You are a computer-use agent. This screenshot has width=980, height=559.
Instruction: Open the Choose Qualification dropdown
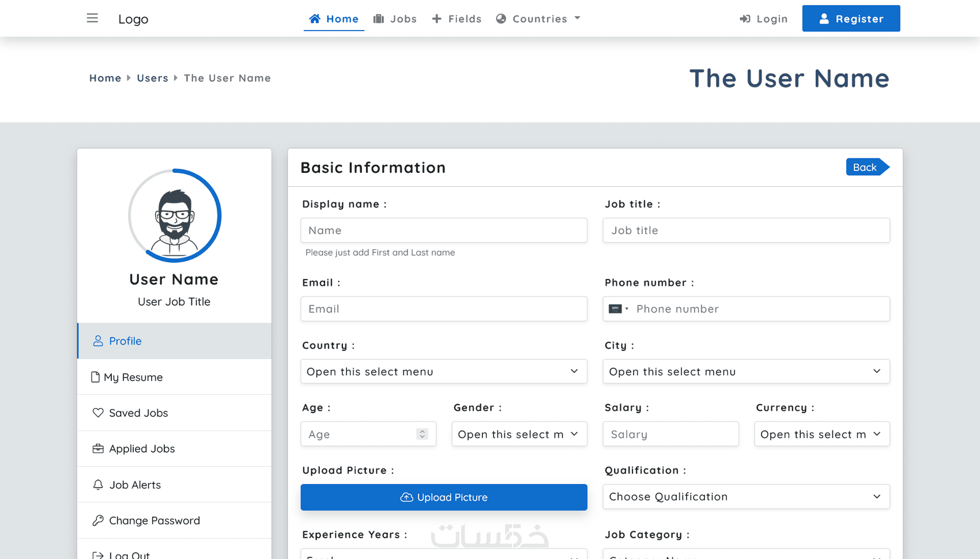point(746,496)
